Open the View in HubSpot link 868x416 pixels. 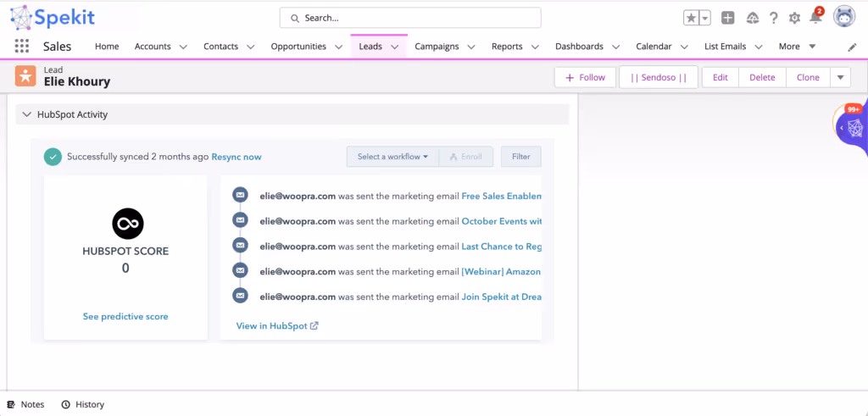coord(271,326)
